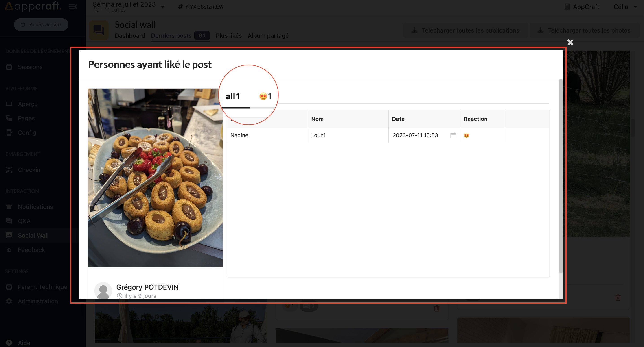Open Notifications from the sidebar
Screen dimensions: 644x347
[x=35, y=207]
